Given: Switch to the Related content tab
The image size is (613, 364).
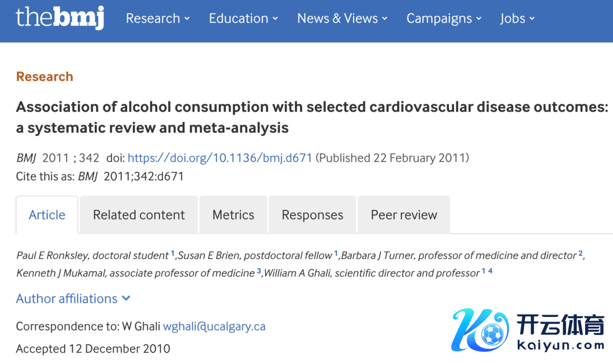Looking at the screenshot, I should tap(139, 215).
